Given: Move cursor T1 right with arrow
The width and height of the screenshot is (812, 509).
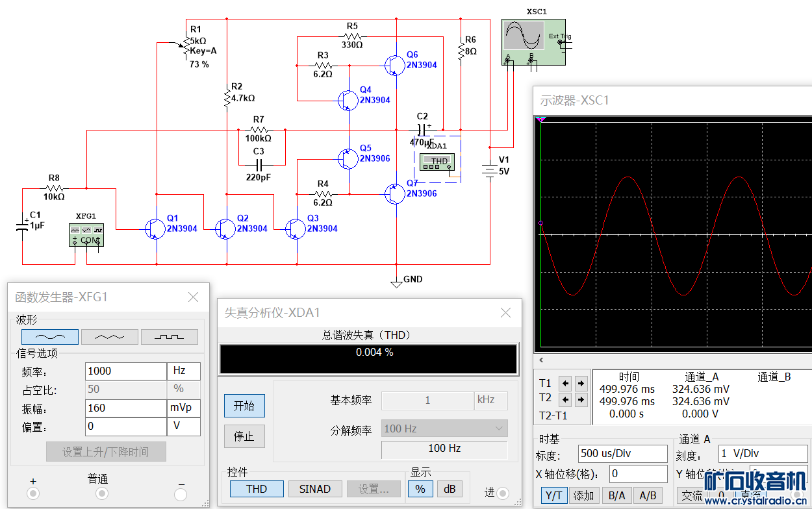Looking at the screenshot, I should click(581, 383).
